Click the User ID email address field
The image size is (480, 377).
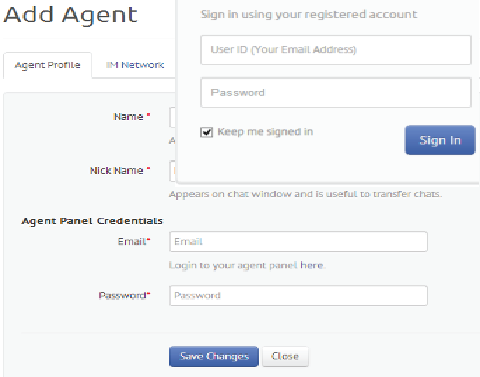[x=336, y=50]
